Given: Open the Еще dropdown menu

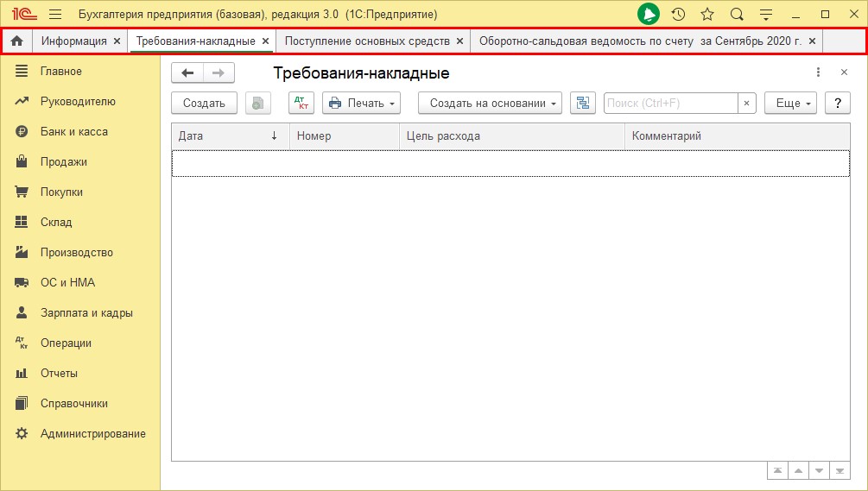Looking at the screenshot, I should [x=790, y=103].
